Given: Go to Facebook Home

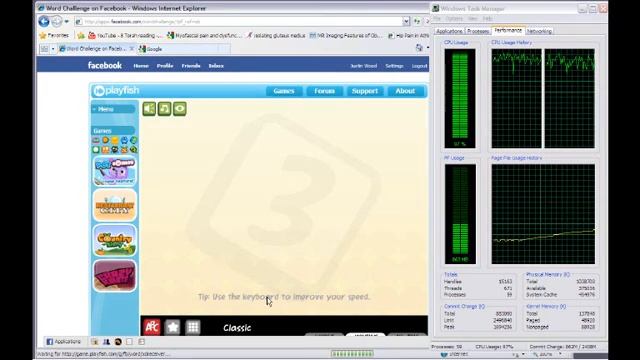Looking at the screenshot, I should click(141, 66).
